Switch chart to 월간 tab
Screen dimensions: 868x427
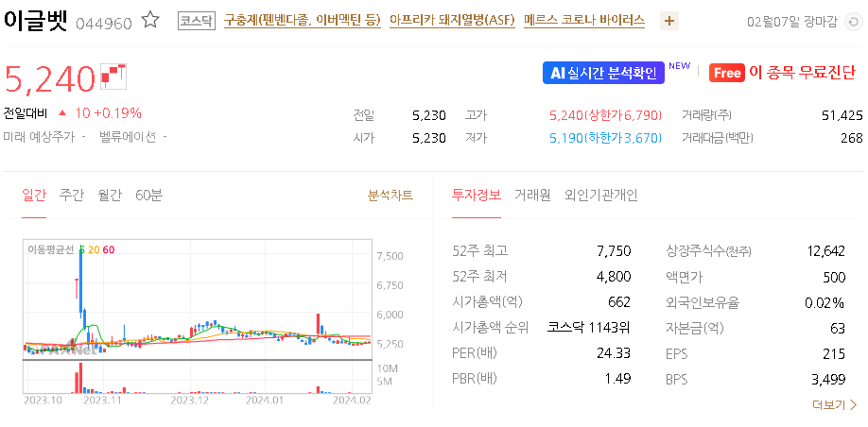tap(109, 196)
